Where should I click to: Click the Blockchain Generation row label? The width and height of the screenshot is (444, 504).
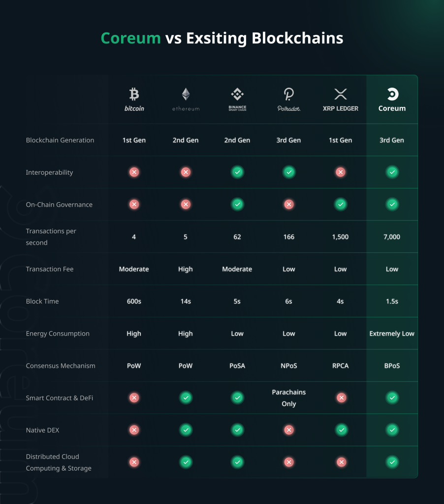[60, 140]
